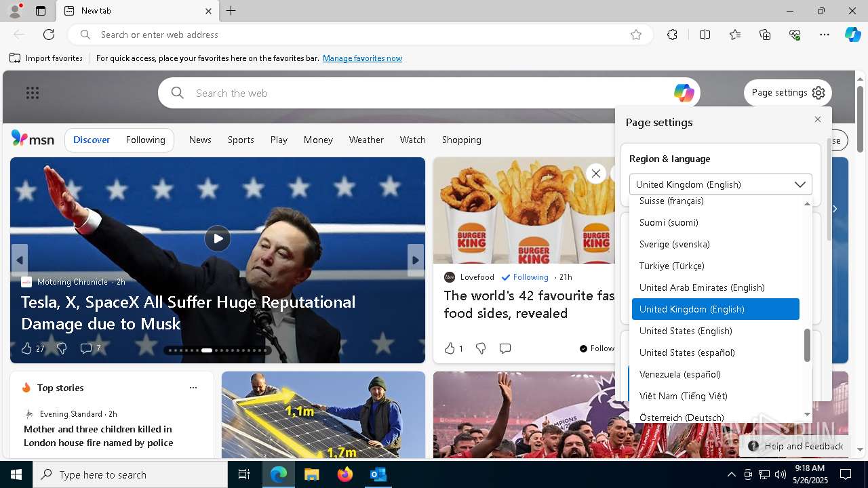This screenshot has height=488, width=868.
Task: Open Windows Start menu
Action: coord(16,474)
